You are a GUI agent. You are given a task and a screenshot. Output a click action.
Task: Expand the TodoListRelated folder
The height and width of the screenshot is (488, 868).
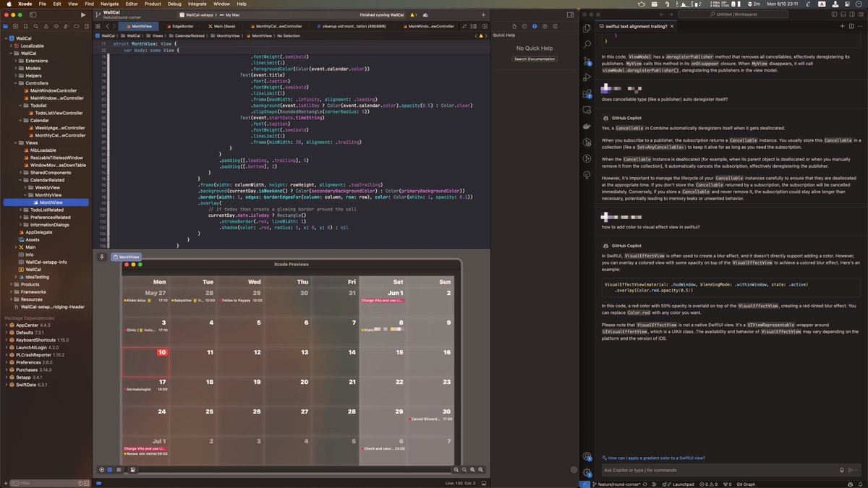(x=21, y=210)
